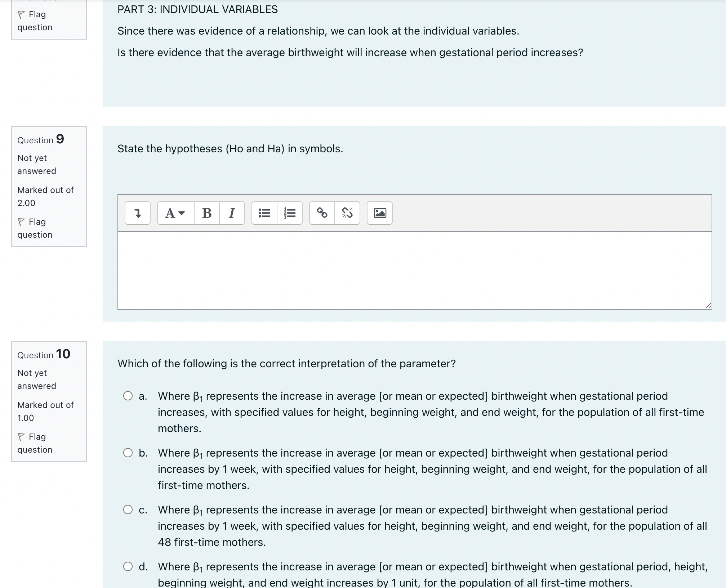This screenshot has height=588, width=726.
Task: Open Question 9 answer text field
Action: point(413,271)
